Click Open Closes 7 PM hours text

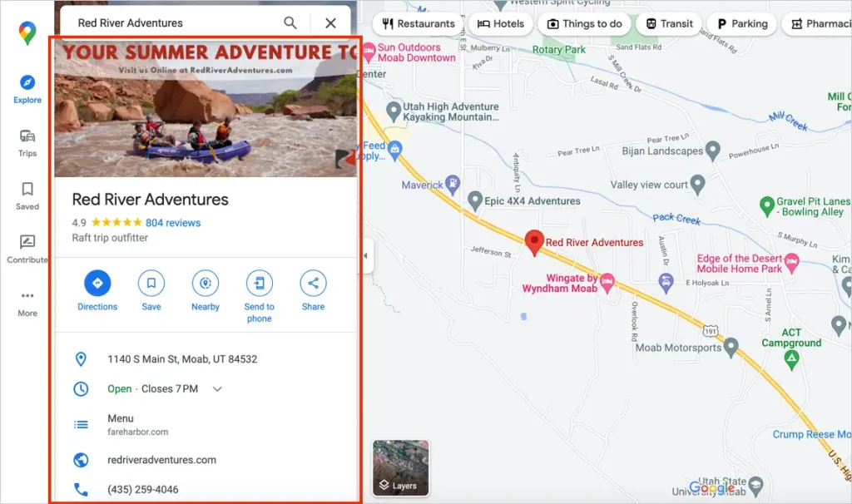153,389
